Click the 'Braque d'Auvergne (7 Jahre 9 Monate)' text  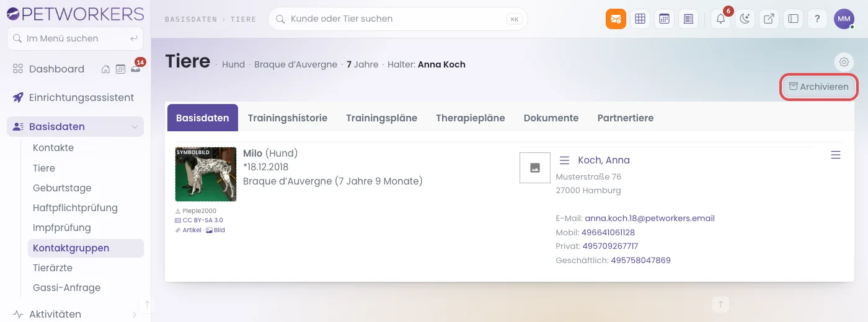(333, 181)
